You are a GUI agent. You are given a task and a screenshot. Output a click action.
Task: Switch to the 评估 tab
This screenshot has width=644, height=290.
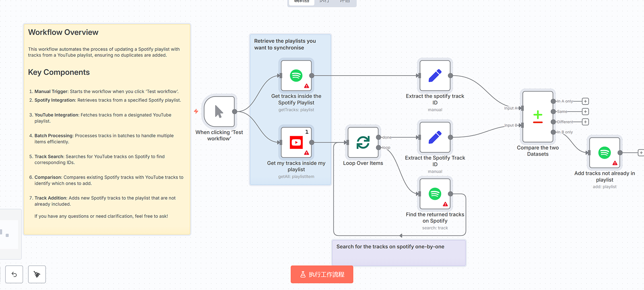click(x=345, y=2)
